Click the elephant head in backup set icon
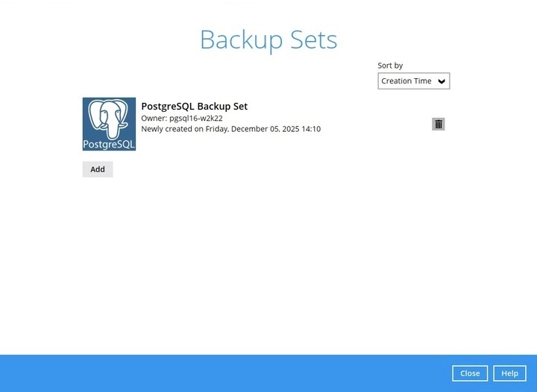This screenshot has height=392, width=537. [x=108, y=118]
